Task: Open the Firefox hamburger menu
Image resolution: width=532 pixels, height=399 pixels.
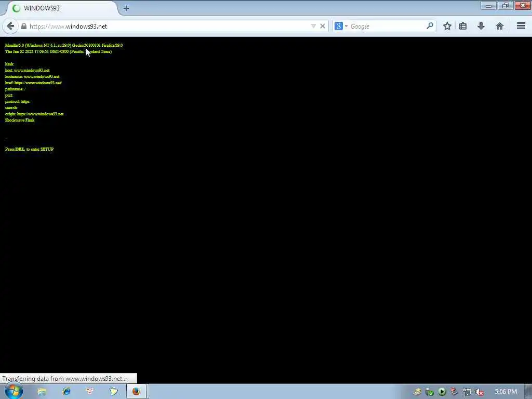Action: pos(521,26)
